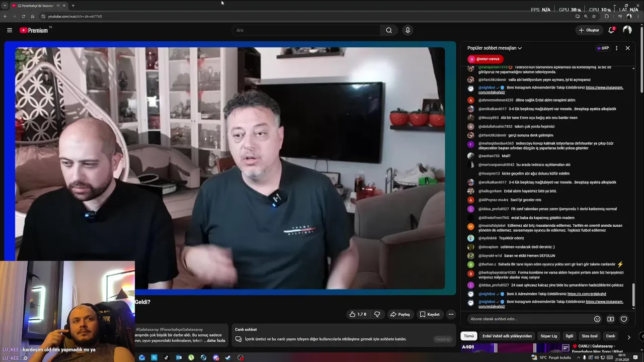Click the Paneli aç button

(443, 339)
